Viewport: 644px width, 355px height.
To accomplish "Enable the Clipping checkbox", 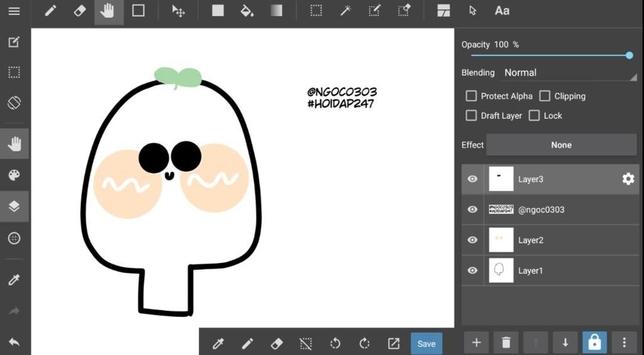I will (x=544, y=96).
